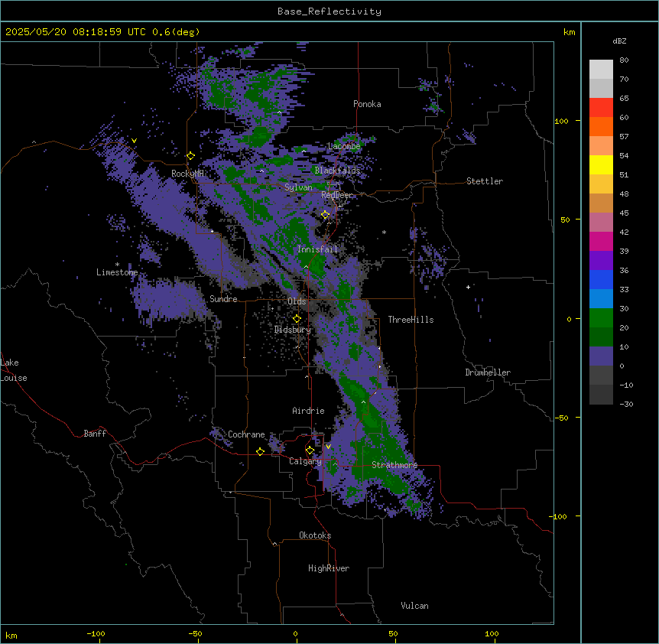Click the Olds town label
Image resolution: width=659 pixels, height=644 pixels.
click(x=297, y=301)
